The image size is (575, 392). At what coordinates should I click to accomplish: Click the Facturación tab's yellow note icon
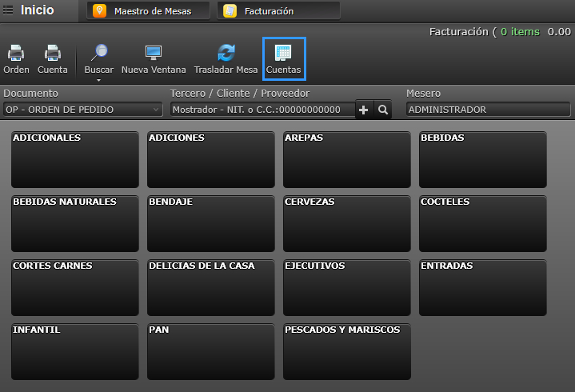pyautogui.click(x=230, y=10)
